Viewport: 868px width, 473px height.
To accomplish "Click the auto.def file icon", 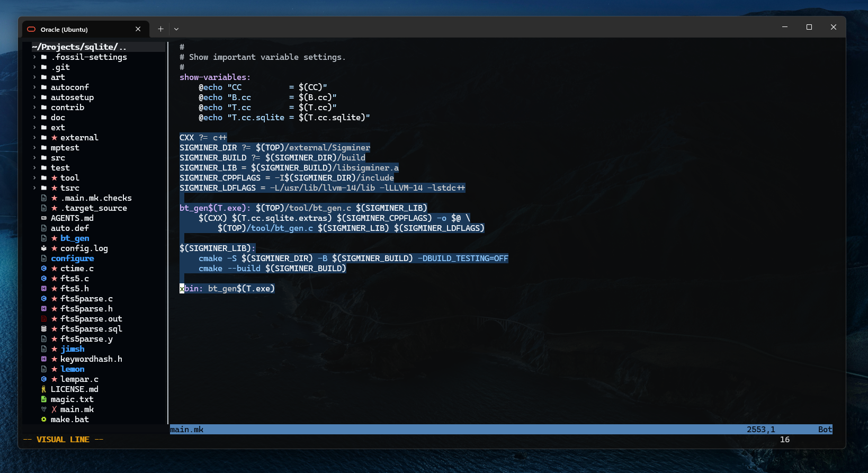I will (x=44, y=228).
